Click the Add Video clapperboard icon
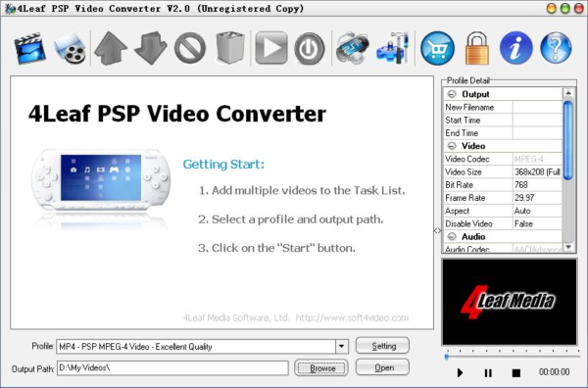Viewport: 588px width, 388px height. 30,48
